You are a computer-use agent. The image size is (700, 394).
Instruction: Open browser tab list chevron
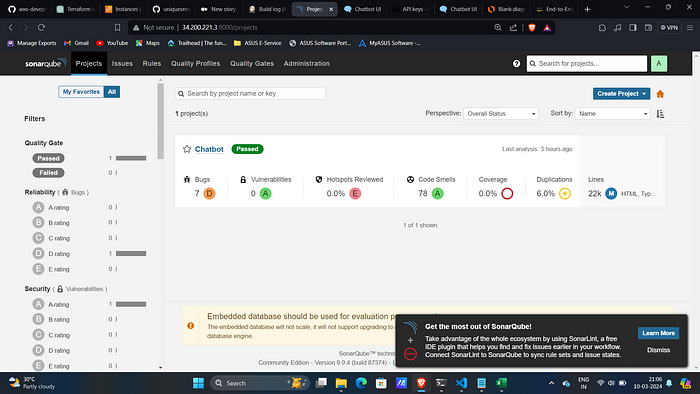(x=627, y=8)
